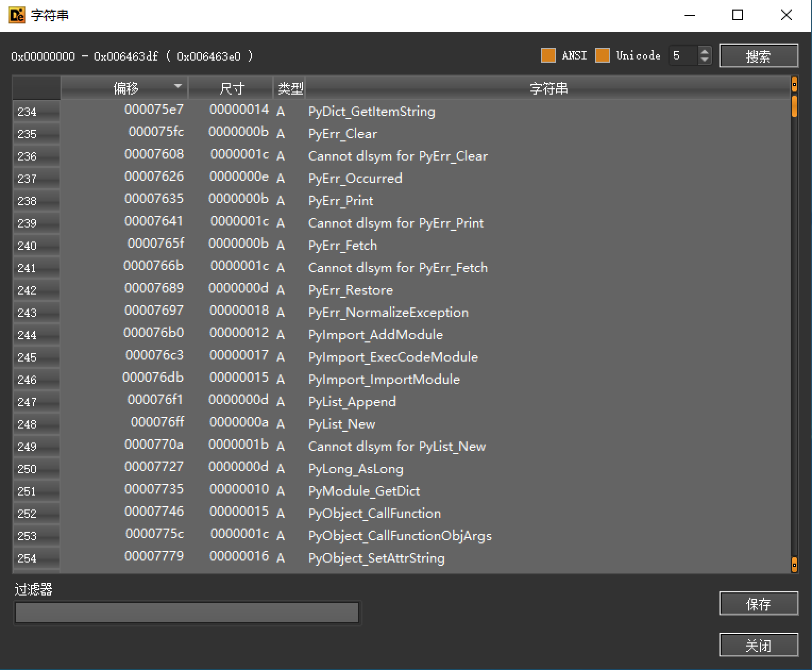This screenshot has height=670, width=812.
Task: Select row header 240
Action: tap(36, 246)
